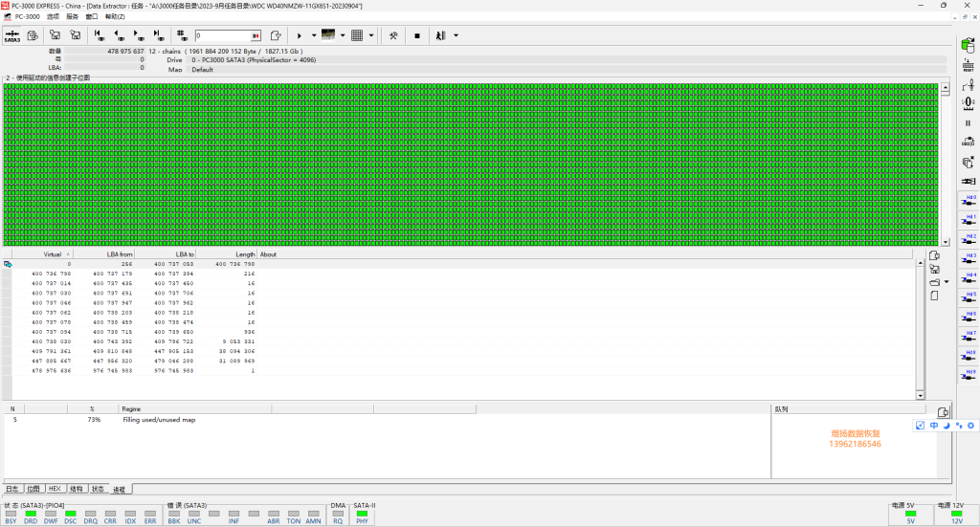Switch to the HEX tab
This screenshot has height=527, width=980.
point(55,489)
